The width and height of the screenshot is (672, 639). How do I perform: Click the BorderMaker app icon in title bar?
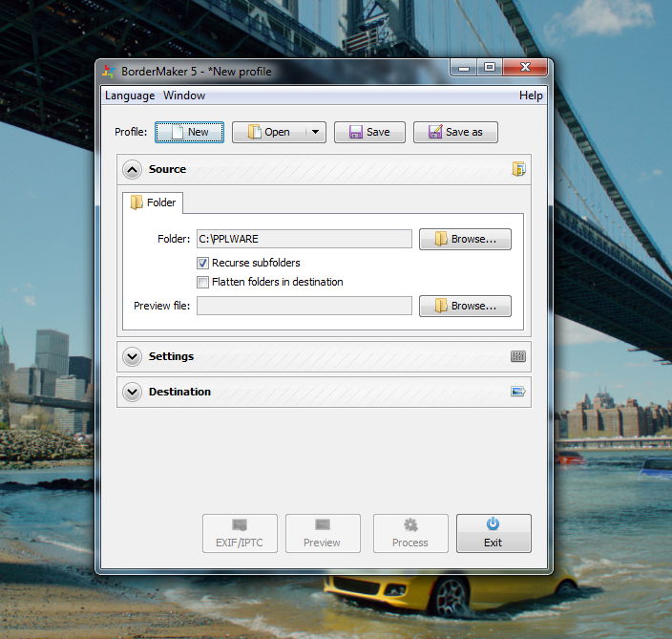[x=109, y=72]
